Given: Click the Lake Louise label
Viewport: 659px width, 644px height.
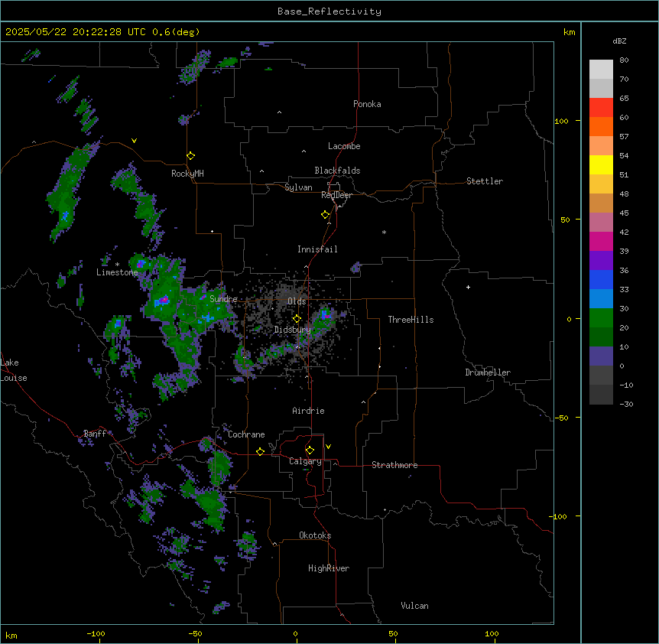Looking at the screenshot, I should point(14,370).
